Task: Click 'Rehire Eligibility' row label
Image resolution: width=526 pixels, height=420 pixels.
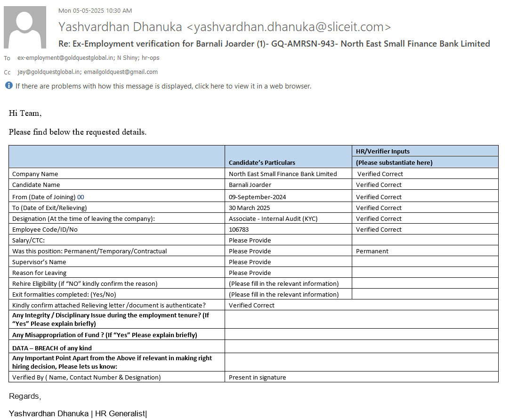Action: click(x=85, y=283)
